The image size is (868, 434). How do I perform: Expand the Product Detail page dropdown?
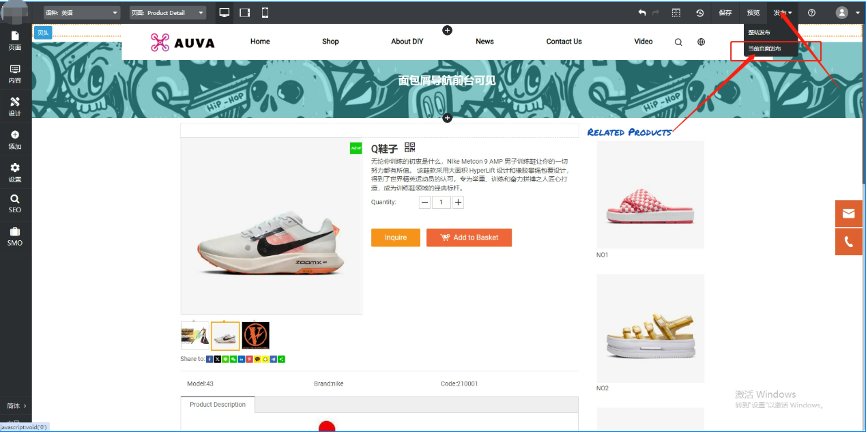coord(168,13)
